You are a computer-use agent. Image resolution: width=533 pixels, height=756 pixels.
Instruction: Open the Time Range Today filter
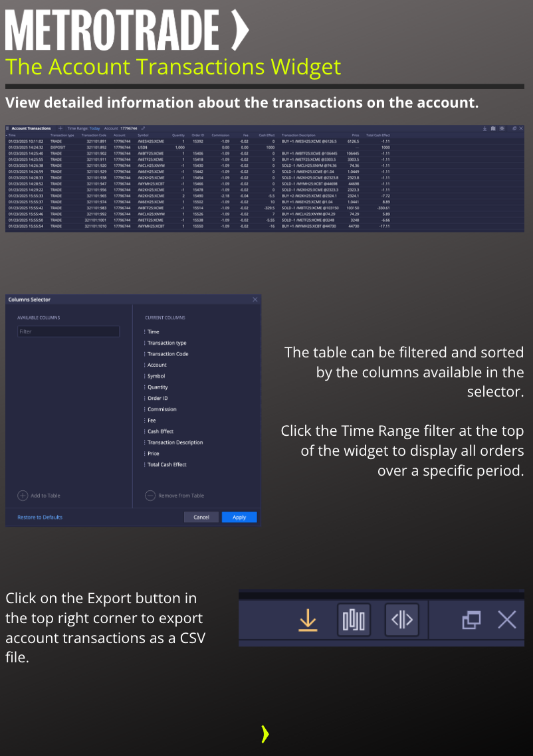pos(84,129)
